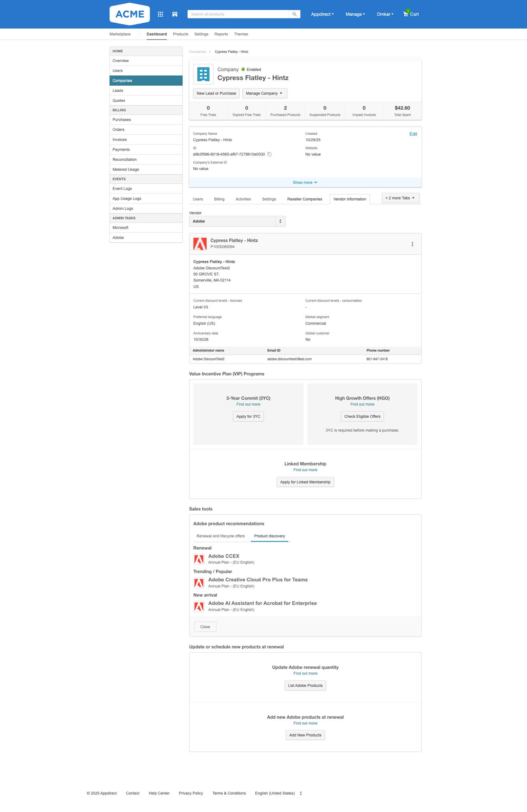Open the Adobe vendor card kebab menu
This screenshot has width=527, height=812.
click(412, 244)
